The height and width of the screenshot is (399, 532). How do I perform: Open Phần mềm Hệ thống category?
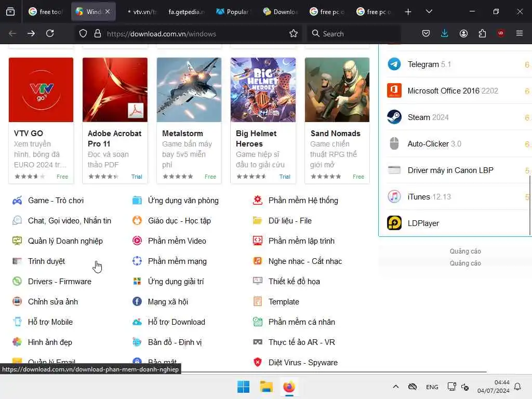303,201
